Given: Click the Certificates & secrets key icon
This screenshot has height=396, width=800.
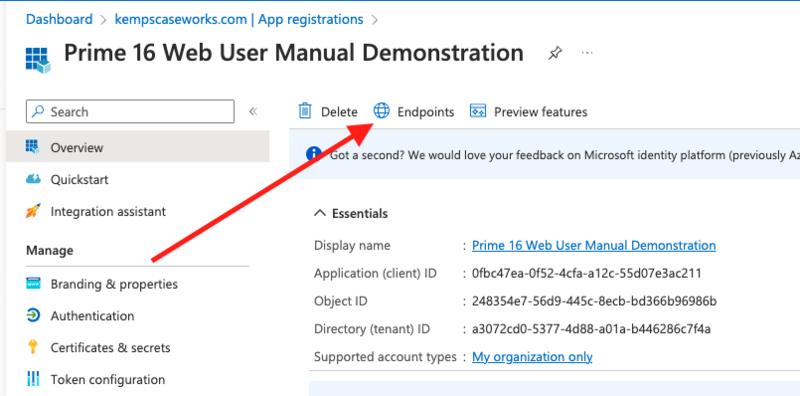Looking at the screenshot, I should [x=32, y=348].
